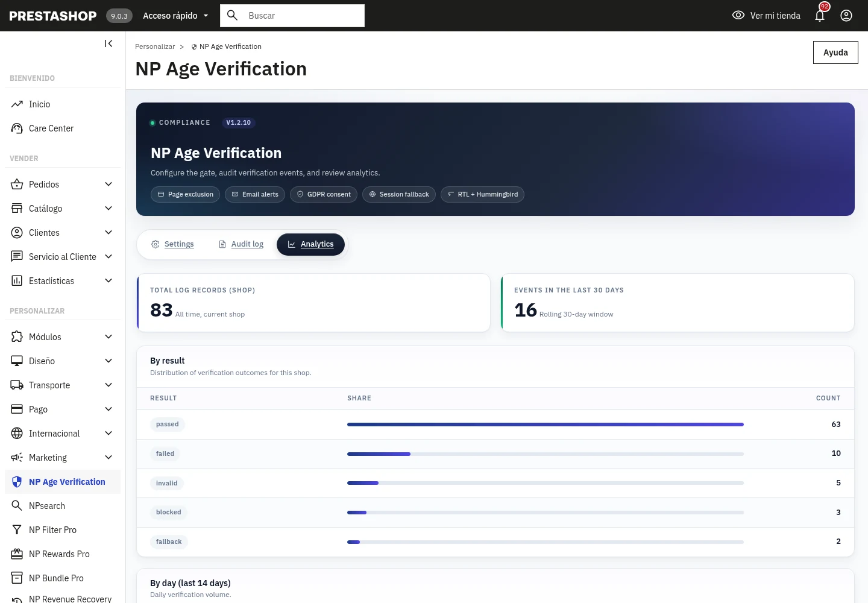Expand the Internacional submenu chevron
This screenshot has height=603, width=868.
coord(108,434)
